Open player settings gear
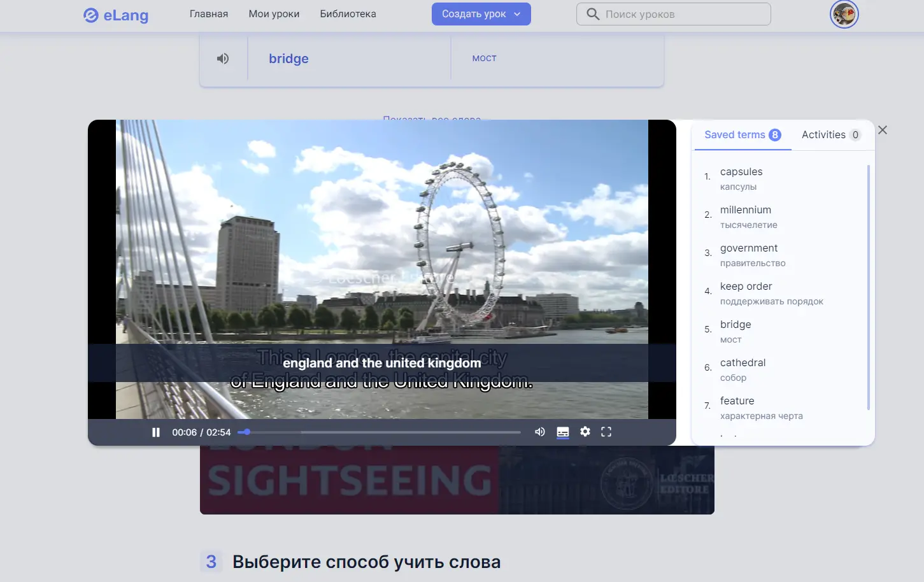The width and height of the screenshot is (924, 582). [585, 432]
